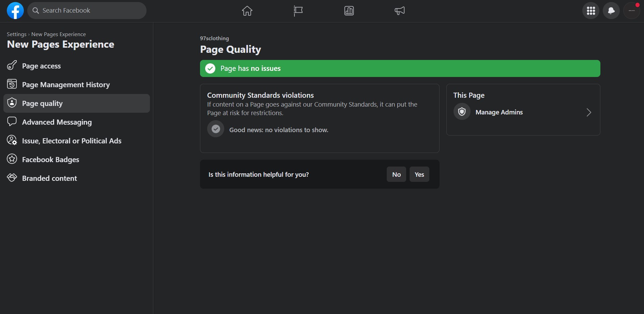Click the Page Quality main heading
The image size is (644, 314).
(x=231, y=50)
